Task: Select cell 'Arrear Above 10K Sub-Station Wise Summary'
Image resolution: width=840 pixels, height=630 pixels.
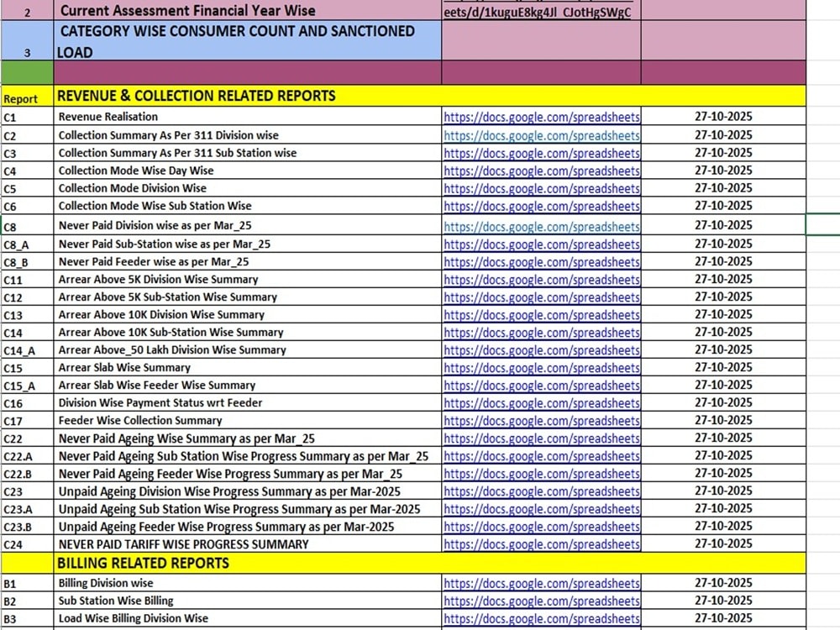Action: pos(248,332)
